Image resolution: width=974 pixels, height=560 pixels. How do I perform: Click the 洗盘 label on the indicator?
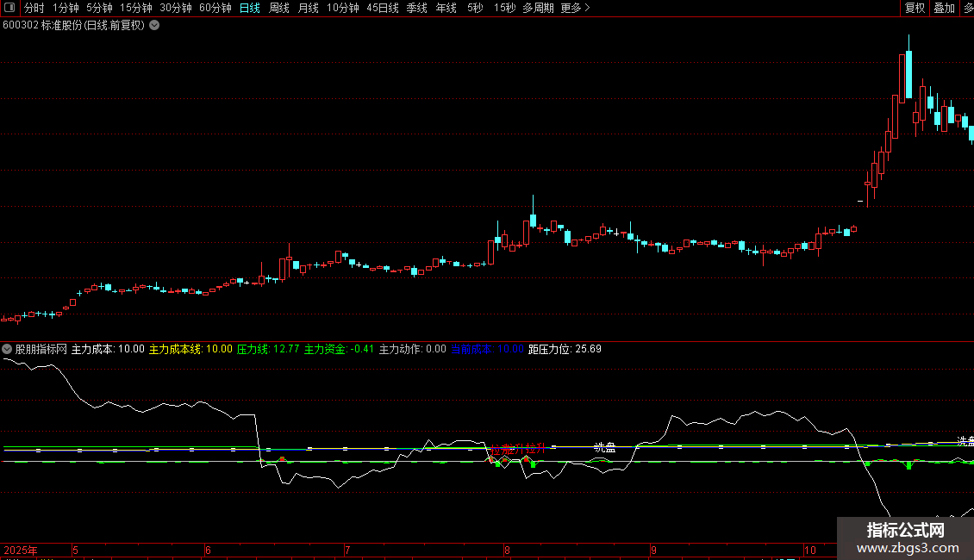604,447
